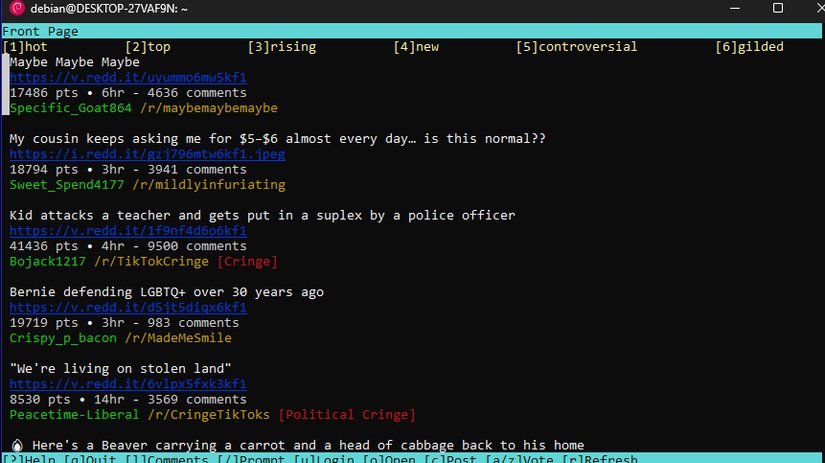Select the Beaver carrying a carrot post title
Image resolution: width=825 pixels, height=463 pixels.
point(308,446)
